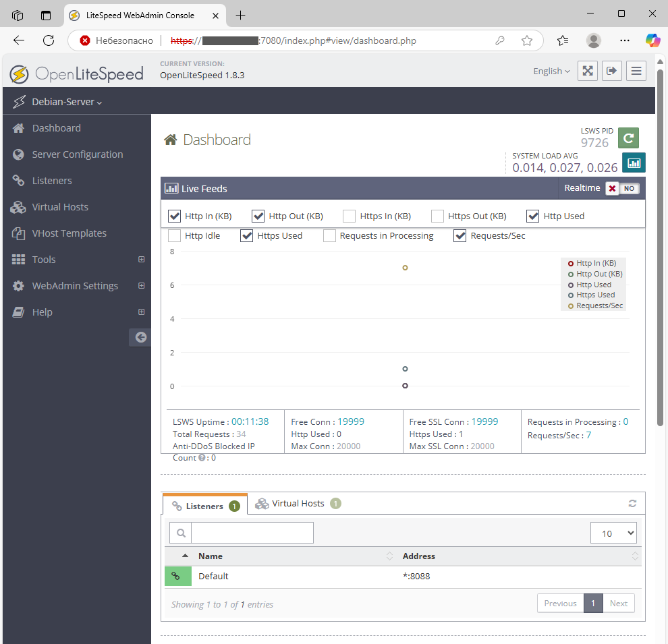Click the search magnifier icon

pos(181,533)
